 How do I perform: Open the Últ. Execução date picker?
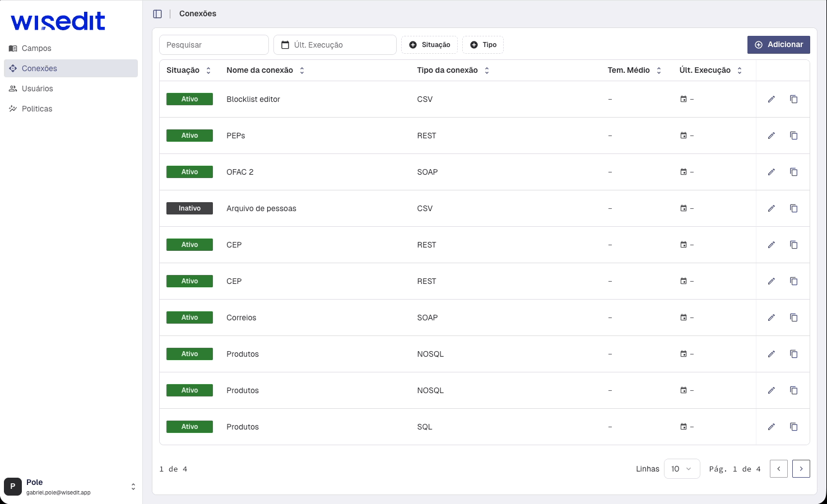point(335,45)
